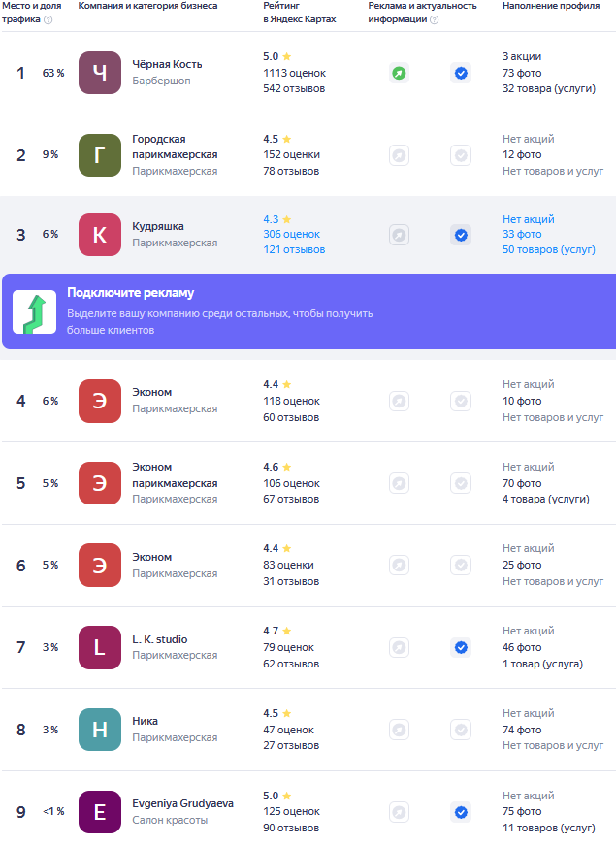Image resolution: width=616 pixels, height=846 pixels.
Task: Click the Нет акций link in Кудряшка row
Action: click(528, 219)
